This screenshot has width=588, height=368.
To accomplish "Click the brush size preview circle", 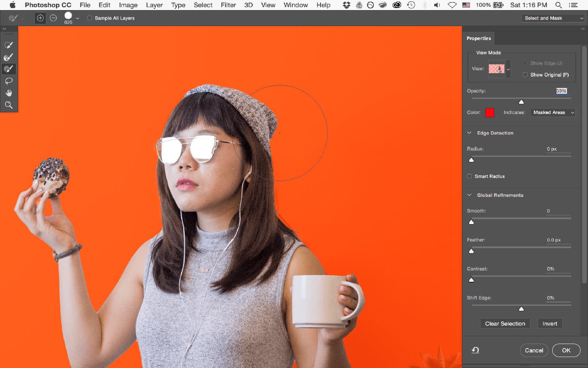I will (68, 16).
